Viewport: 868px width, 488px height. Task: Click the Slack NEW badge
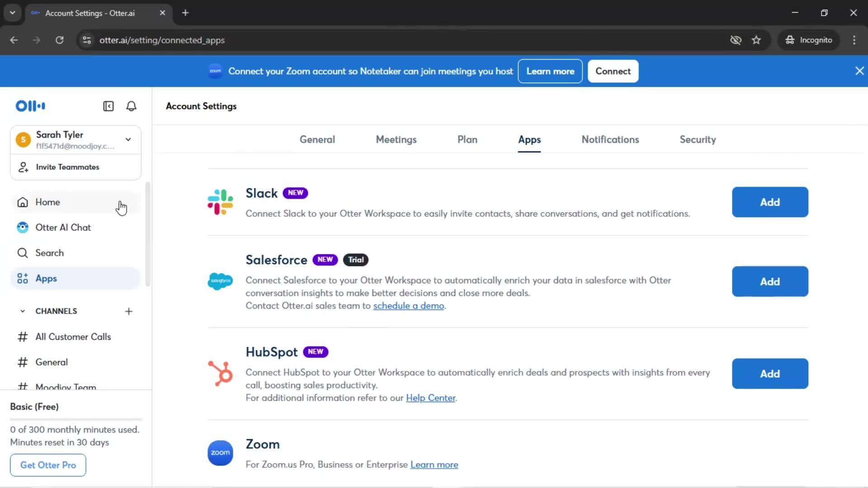coord(295,193)
